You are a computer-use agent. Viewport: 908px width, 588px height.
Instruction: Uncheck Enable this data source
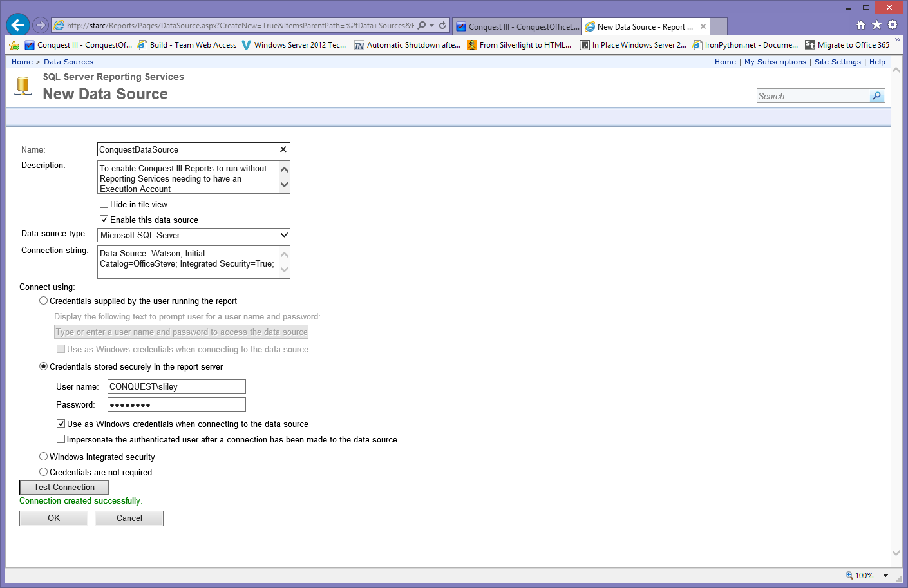104,220
